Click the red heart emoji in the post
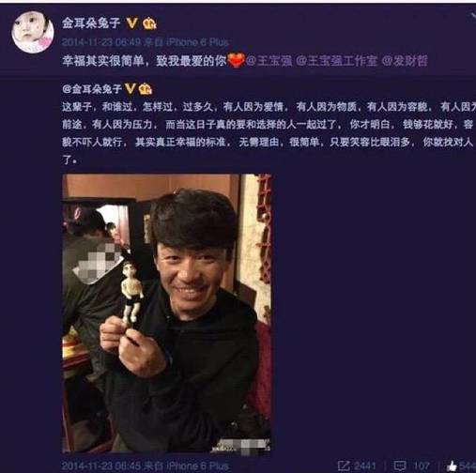The width and height of the screenshot is (476, 473). click(236, 60)
